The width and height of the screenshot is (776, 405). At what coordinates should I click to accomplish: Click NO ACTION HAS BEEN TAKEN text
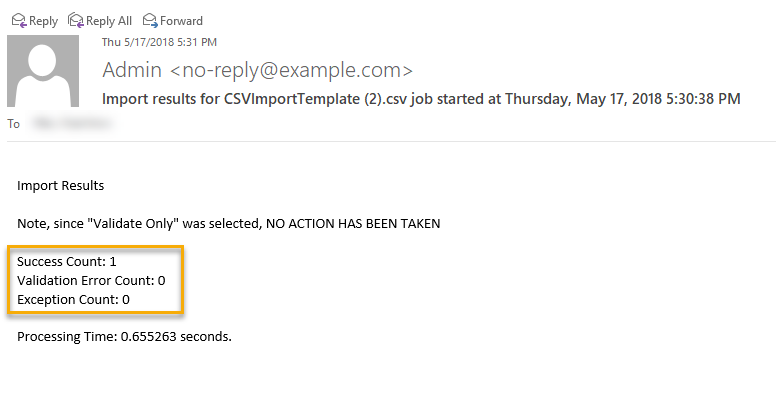tap(353, 224)
